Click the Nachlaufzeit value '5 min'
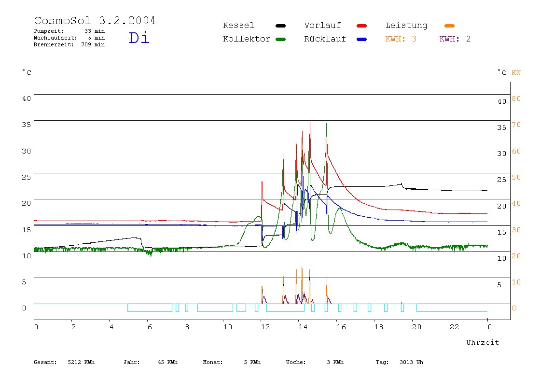This screenshot has width=554, height=392. tap(97, 38)
